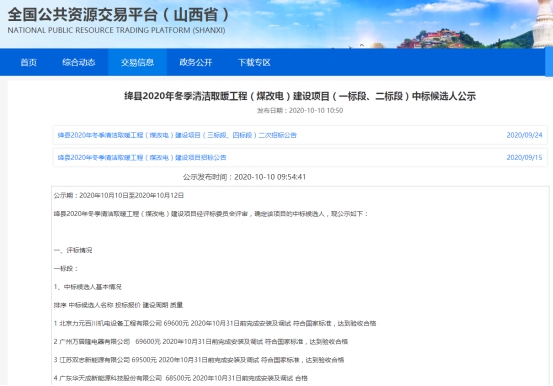Click the 发布日期：2020-10-10 10:50 text
The image size is (553, 386).
pos(300,110)
